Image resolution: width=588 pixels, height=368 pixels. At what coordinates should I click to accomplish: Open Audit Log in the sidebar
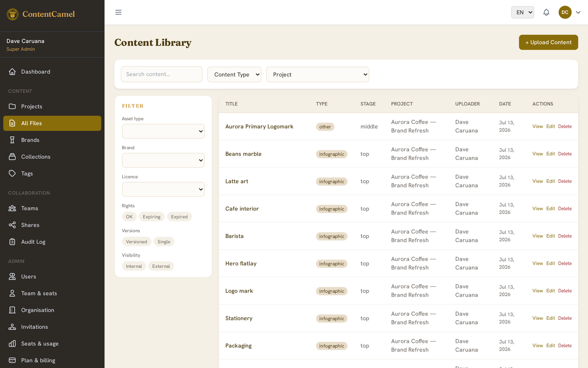pyautogui.click(x=52, y=242)
